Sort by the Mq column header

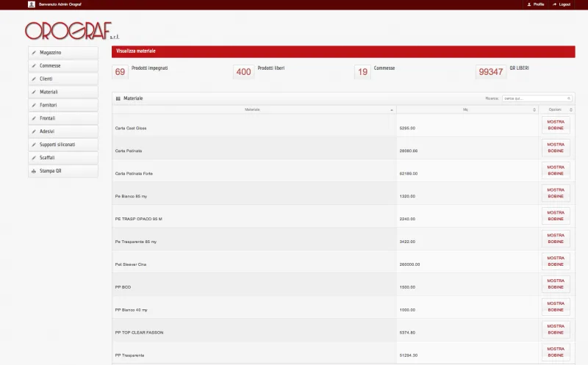tap(467, 110)
